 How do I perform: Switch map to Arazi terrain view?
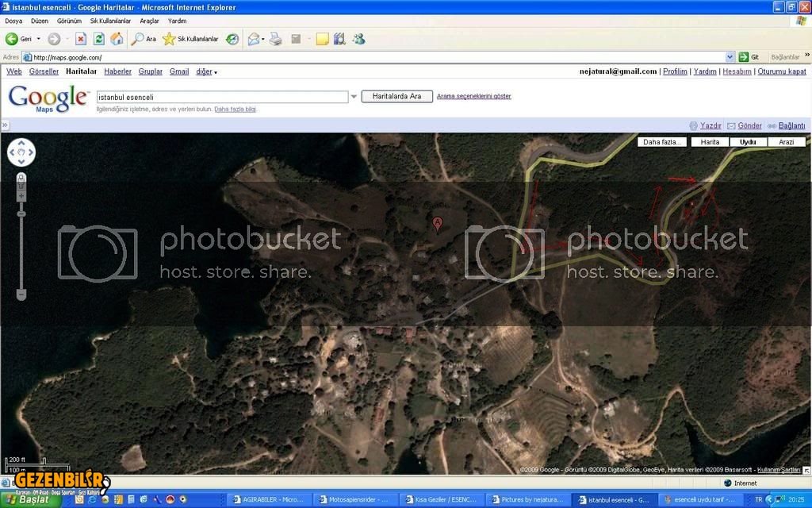point(786,142)
